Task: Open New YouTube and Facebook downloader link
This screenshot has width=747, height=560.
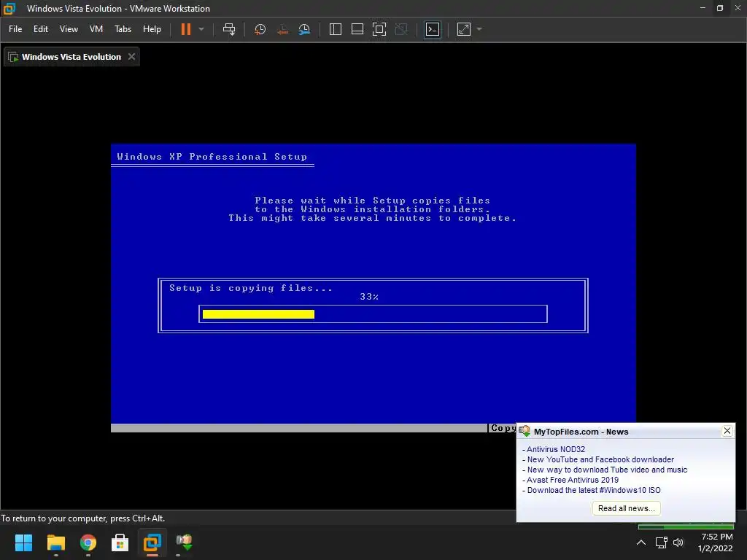Action: tap(600, 459)
